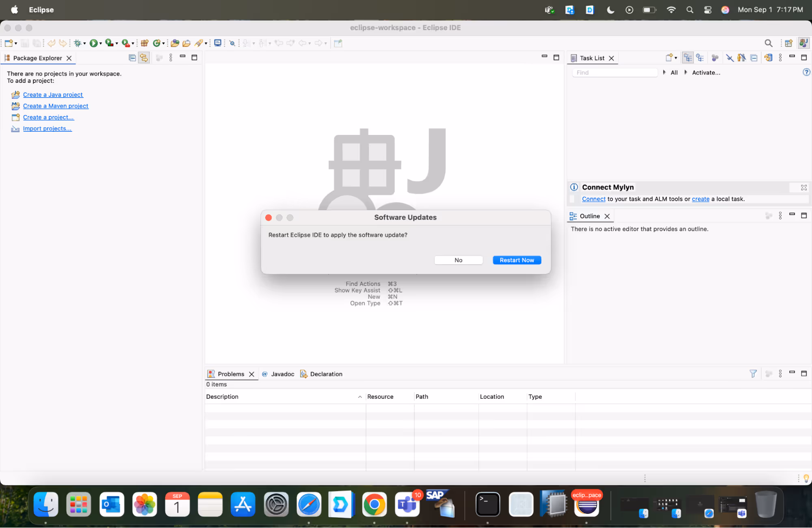Expand the Activate task arrow
Viewport: 812px width, 528px height.
click(686, 72)
